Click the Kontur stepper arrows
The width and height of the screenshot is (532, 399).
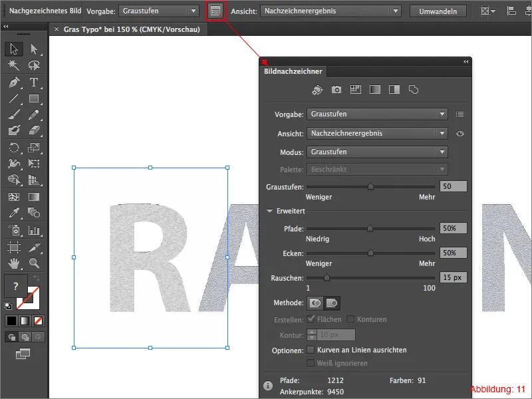click(x=311, y=335)
